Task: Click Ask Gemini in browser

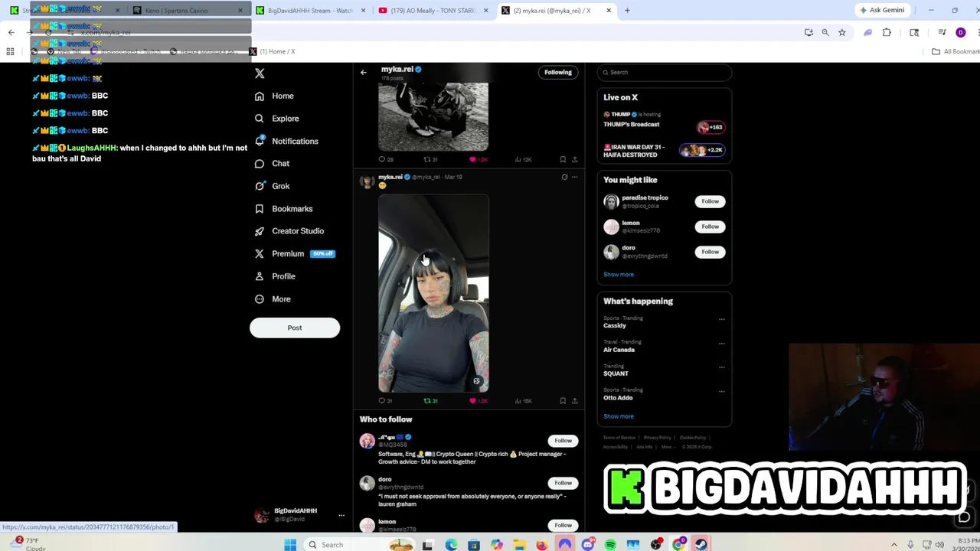Action: pos(881,10)
